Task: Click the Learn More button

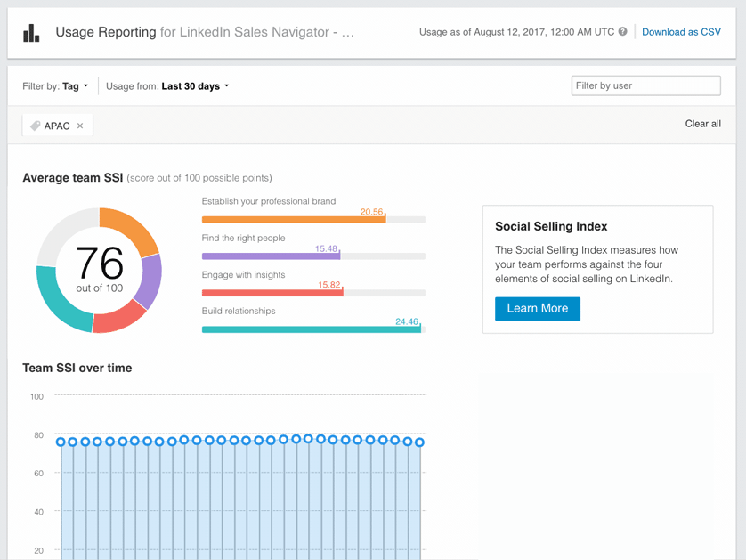Action: click(537, 309)
